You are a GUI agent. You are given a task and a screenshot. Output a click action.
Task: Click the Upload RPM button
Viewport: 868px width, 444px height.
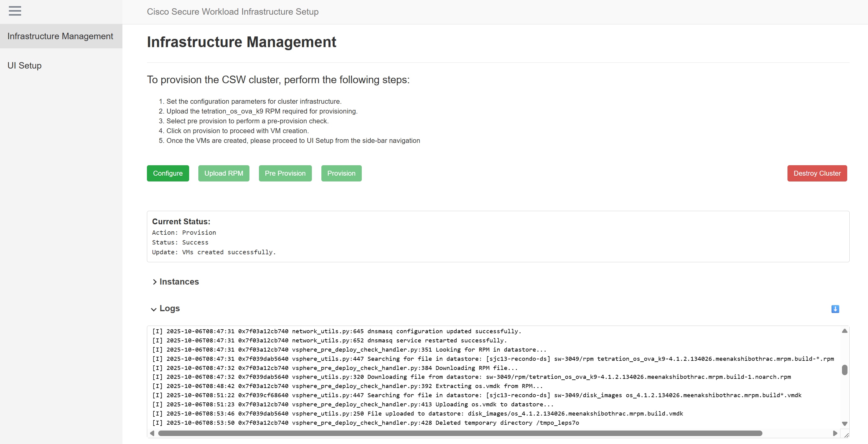[223, 173]
